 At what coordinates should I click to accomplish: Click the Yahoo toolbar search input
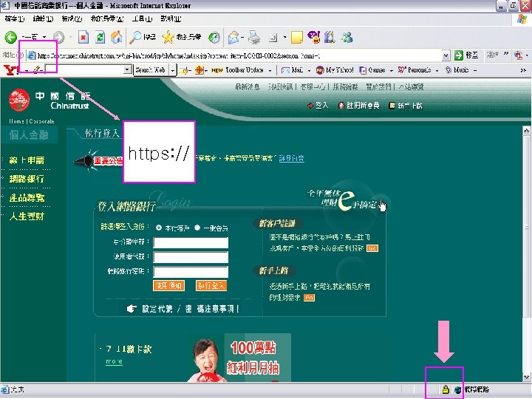85,69
